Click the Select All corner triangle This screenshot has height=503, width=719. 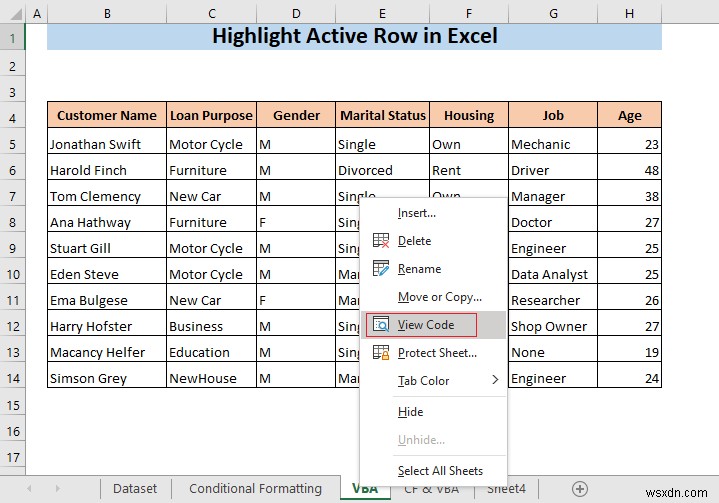(15, 14)
